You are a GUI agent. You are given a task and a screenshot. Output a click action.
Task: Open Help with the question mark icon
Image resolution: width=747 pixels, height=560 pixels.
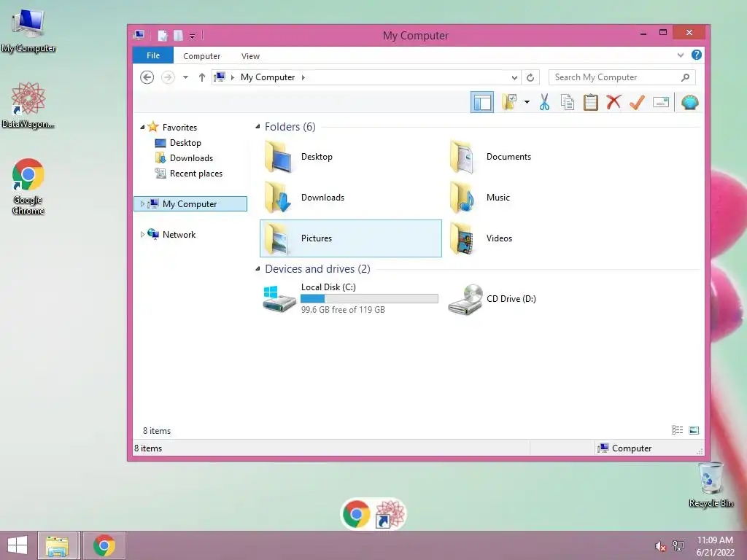pos(697,55)
